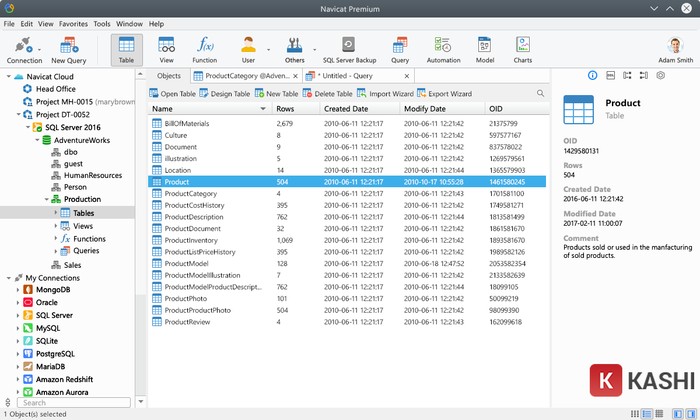Select the Function toolbar icon
Viewport: 700px width, 420px height.
204,49
